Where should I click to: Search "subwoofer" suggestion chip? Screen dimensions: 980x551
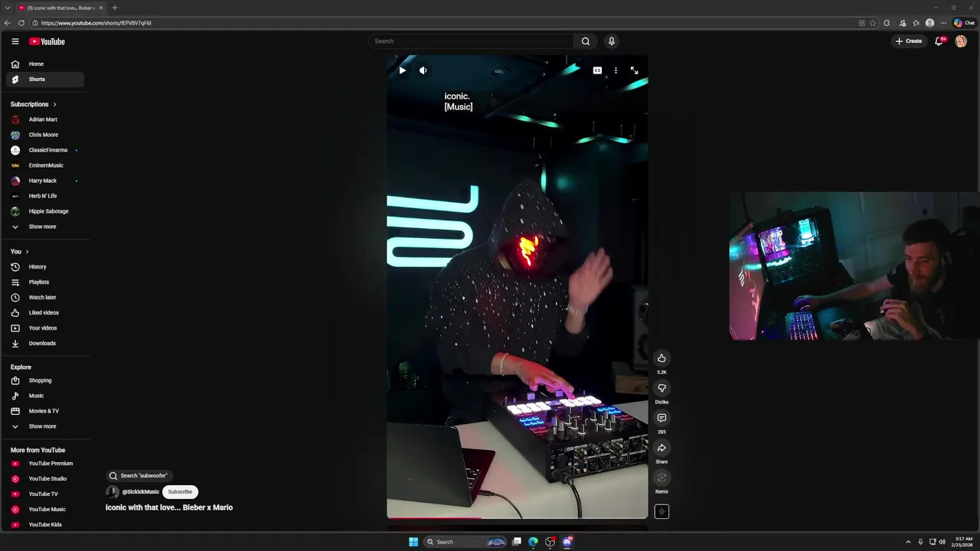click(x=139, y=475)
